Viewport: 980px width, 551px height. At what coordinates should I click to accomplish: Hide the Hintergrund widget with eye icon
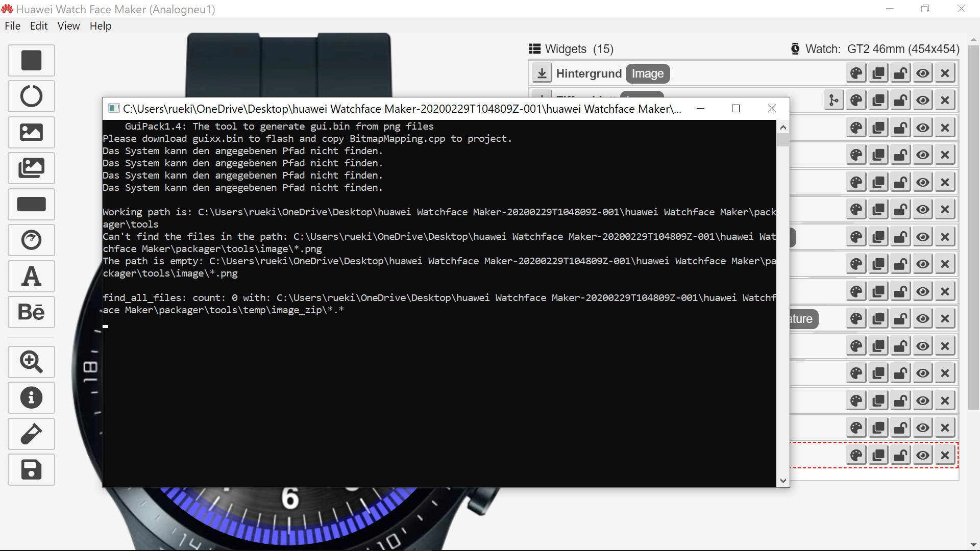[923, 73]
